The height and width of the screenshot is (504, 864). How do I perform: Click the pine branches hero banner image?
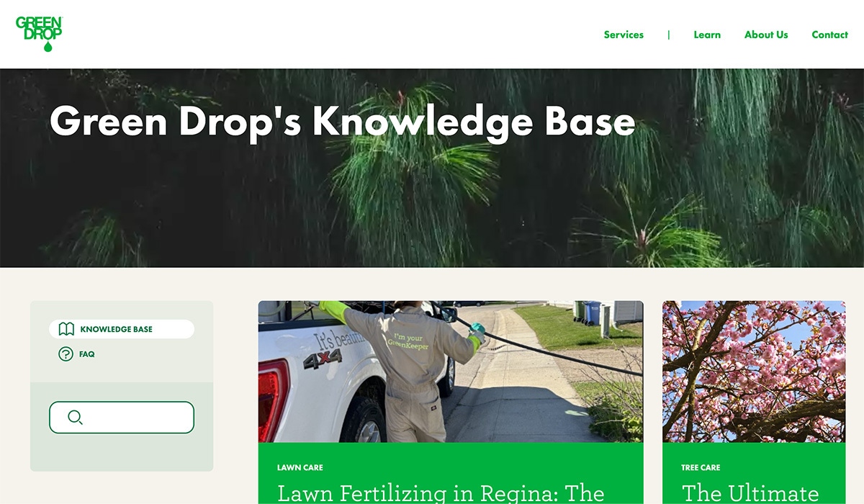click(x=432, y=168)
